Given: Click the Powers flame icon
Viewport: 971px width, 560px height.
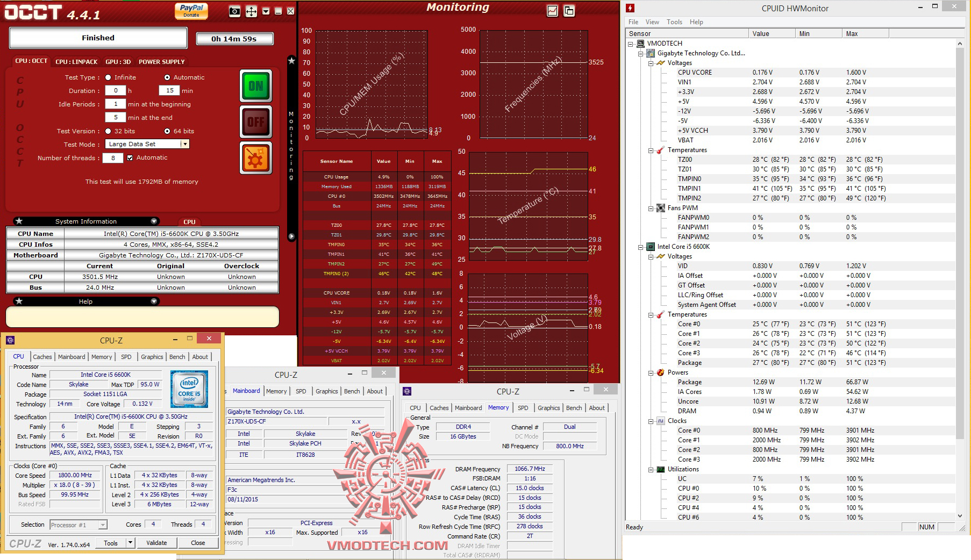Looking at the screenshot, I should [661, 372].
